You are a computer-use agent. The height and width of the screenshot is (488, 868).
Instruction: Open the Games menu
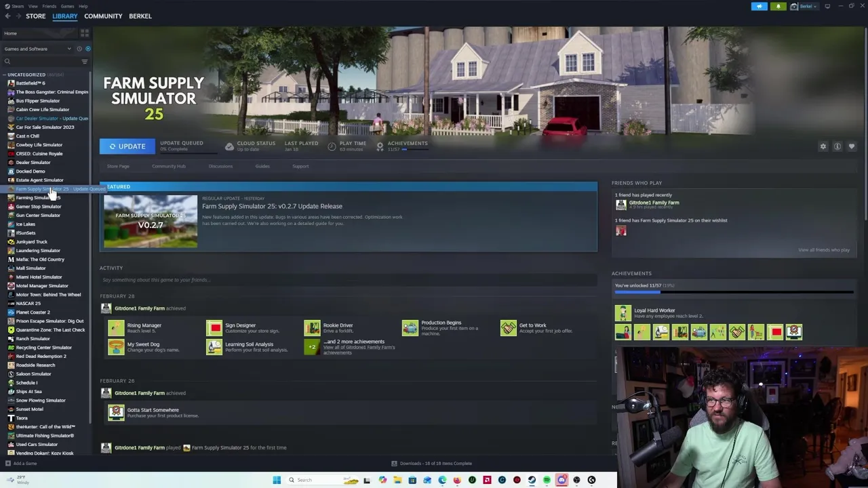click(x=67, y=6)
